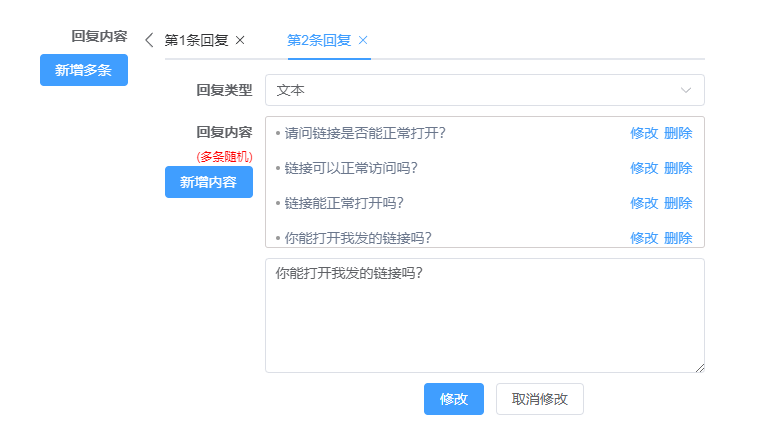Screen dimensions: 784x429
Task: Click 修改 next to 链接能正常打开吗
Action: 644,203
